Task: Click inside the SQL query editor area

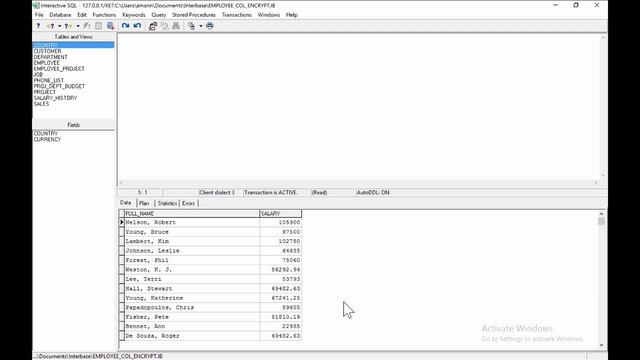Action: (x=359, y=107)
